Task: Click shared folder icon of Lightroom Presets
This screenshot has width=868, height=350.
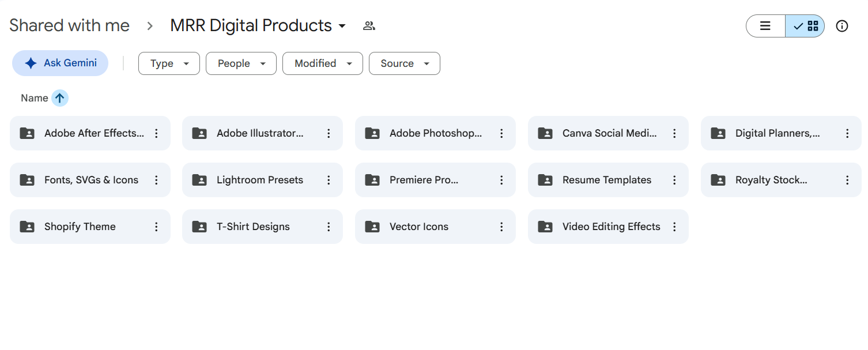Action: pyautogui.click(x=199, y=180)
